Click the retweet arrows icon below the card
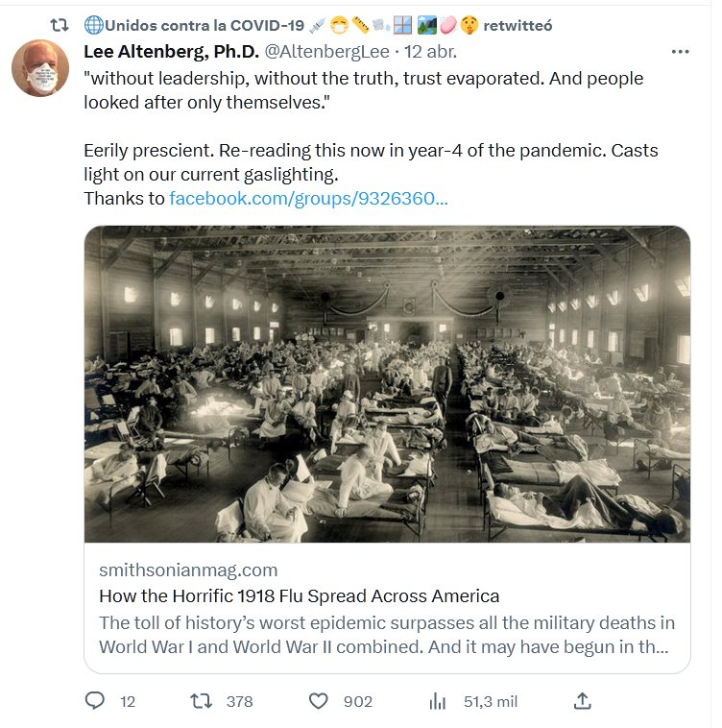722x728 pixels. (202, 701)
